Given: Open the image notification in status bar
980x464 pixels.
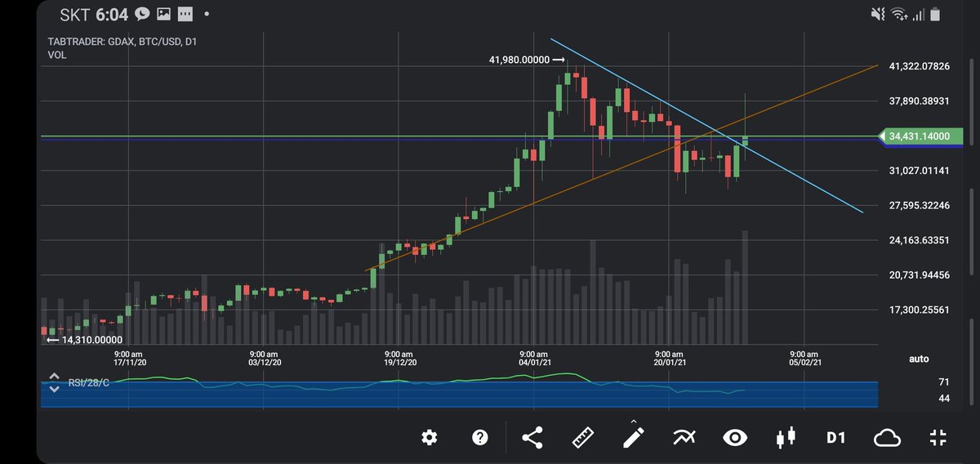Looking at the screenshot, I should click(163, 14).
